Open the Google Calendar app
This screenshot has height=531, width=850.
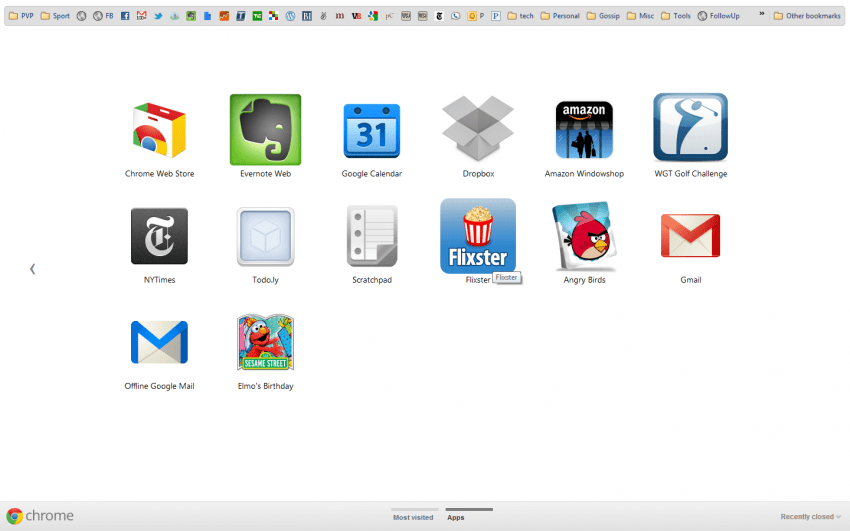372,131
